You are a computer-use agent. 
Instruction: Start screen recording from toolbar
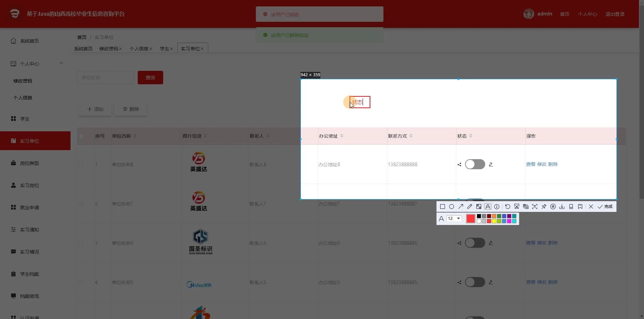pos(553,207)
